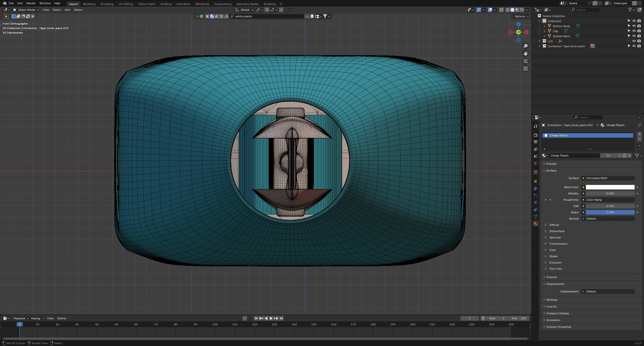Click the select box tool icon
The height and width of the screenshot is (346, 644).
(6, 16)
